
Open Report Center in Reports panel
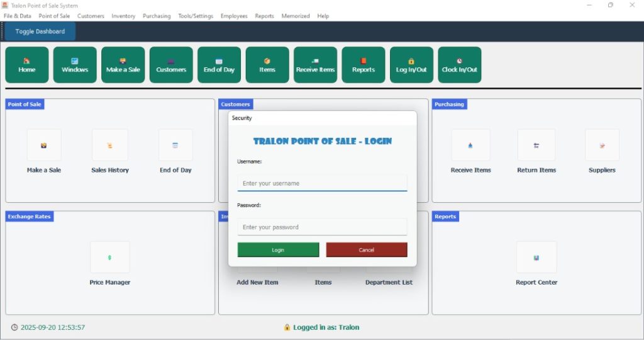(536, 258)
